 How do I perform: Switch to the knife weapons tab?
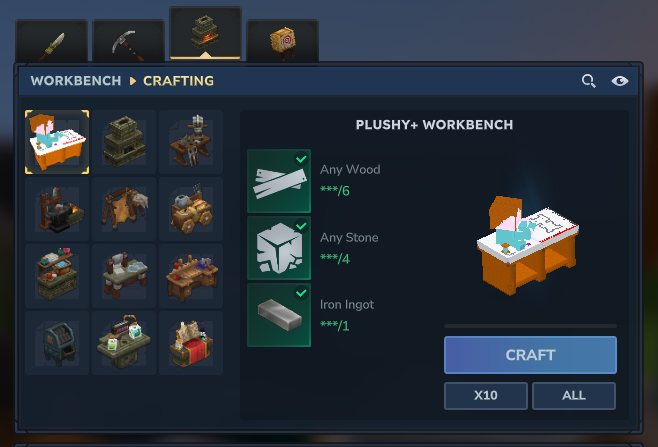(x=52, y=41)
